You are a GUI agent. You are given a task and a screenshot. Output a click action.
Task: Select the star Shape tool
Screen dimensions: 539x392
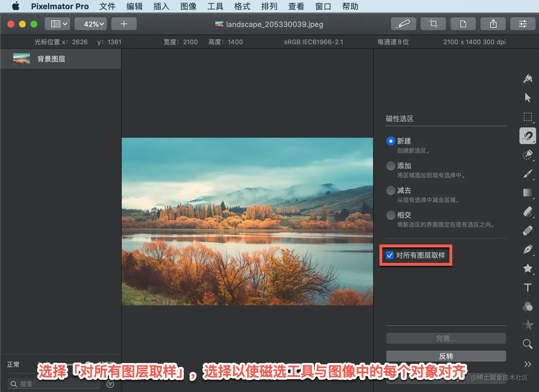[528, 268]
